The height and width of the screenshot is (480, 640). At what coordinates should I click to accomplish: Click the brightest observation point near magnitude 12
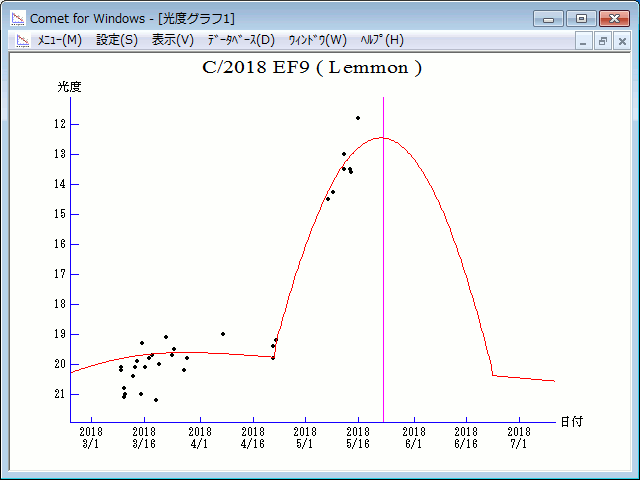358,118
